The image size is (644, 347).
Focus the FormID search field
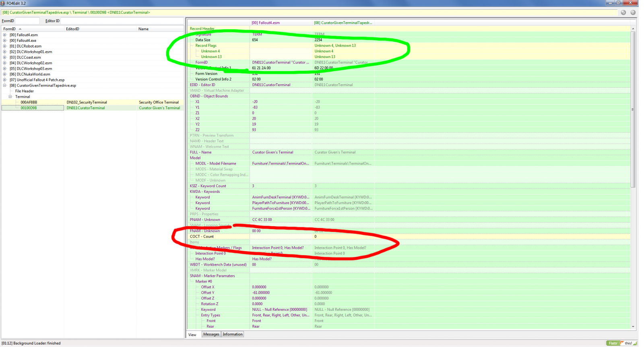[27, 21]
